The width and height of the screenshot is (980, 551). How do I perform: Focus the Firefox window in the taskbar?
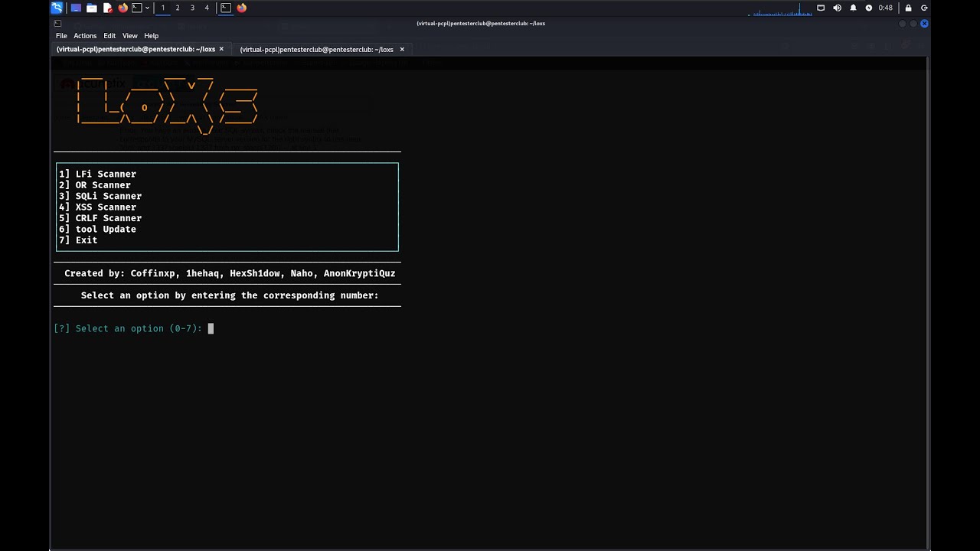[242, 8]
